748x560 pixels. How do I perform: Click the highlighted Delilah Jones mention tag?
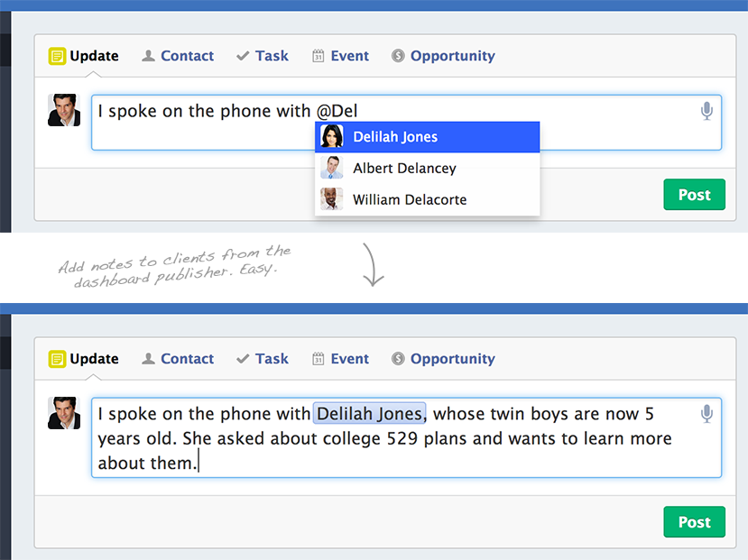[x=369, y=414]
